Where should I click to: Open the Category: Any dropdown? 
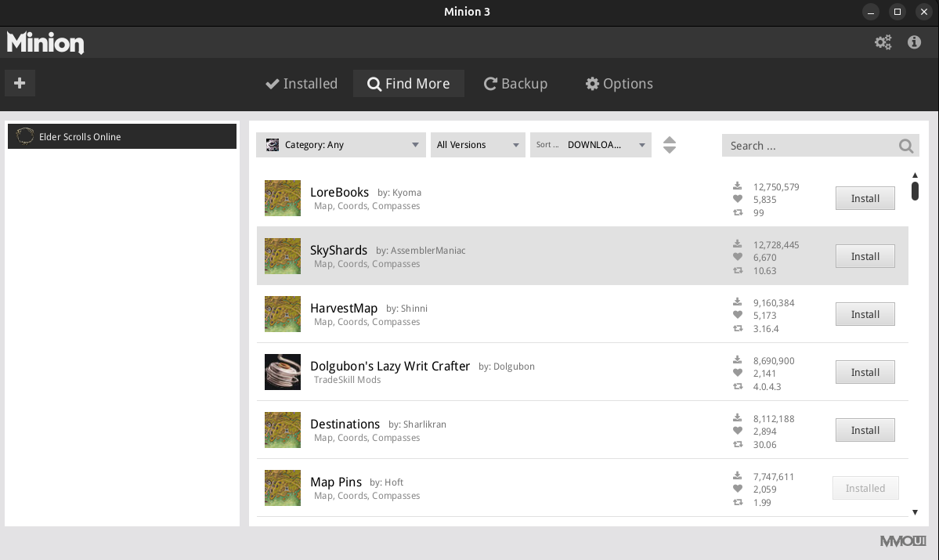point(341,145)
